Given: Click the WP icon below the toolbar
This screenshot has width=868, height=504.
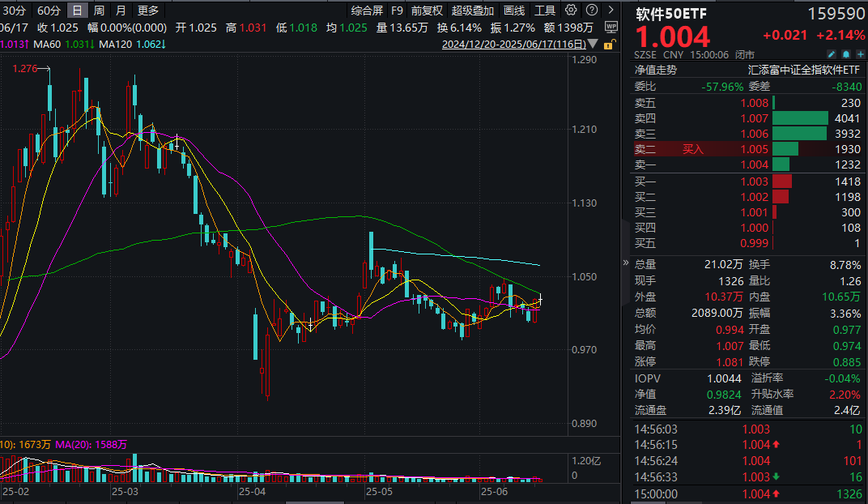Looking at the screenshot, I should coord(611,28).
